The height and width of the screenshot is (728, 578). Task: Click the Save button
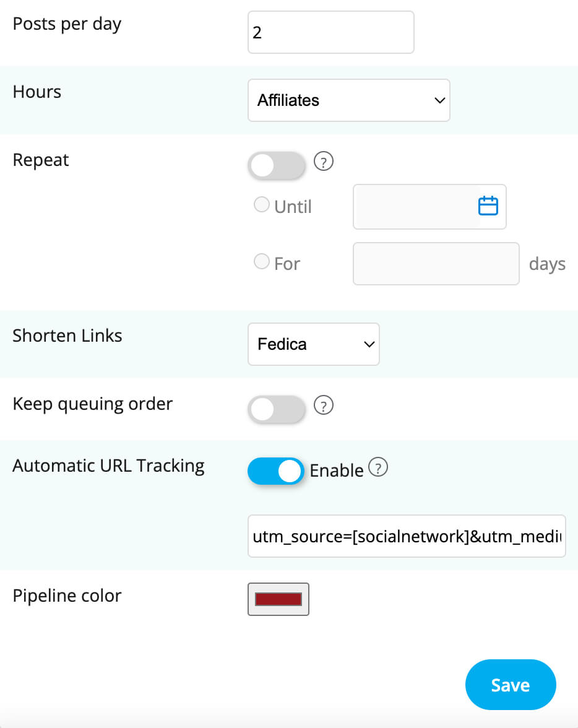[x=511, y=685]
